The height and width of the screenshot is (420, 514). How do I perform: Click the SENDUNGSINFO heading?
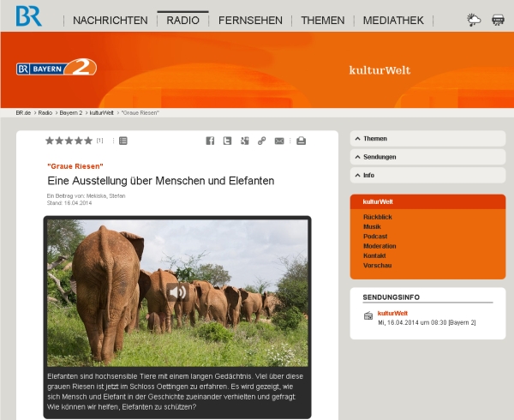[391, 297]
